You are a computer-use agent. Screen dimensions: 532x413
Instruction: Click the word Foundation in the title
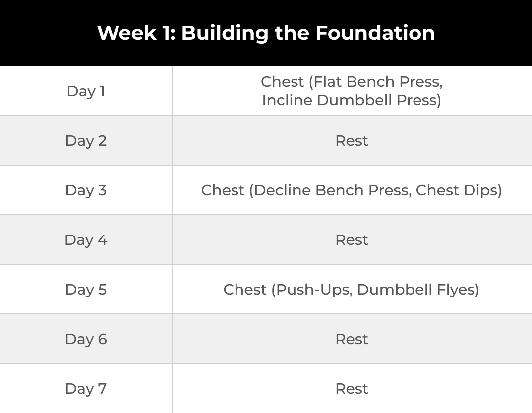click(x=375, y=33)
